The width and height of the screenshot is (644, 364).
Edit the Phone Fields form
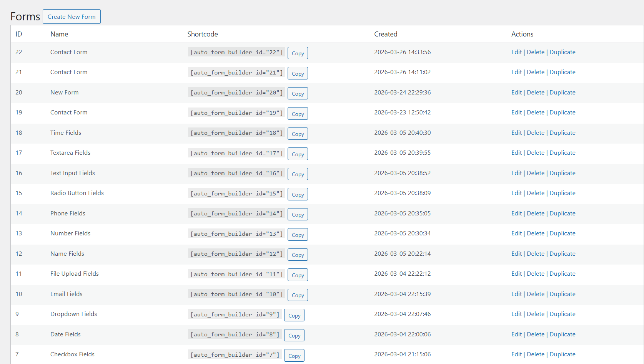tap(516, 213)
